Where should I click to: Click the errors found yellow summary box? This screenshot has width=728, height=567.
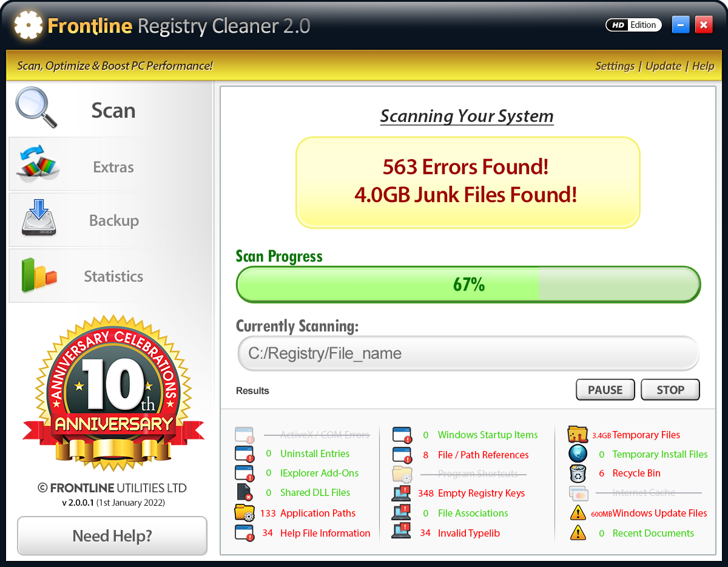tap(468, 182)
